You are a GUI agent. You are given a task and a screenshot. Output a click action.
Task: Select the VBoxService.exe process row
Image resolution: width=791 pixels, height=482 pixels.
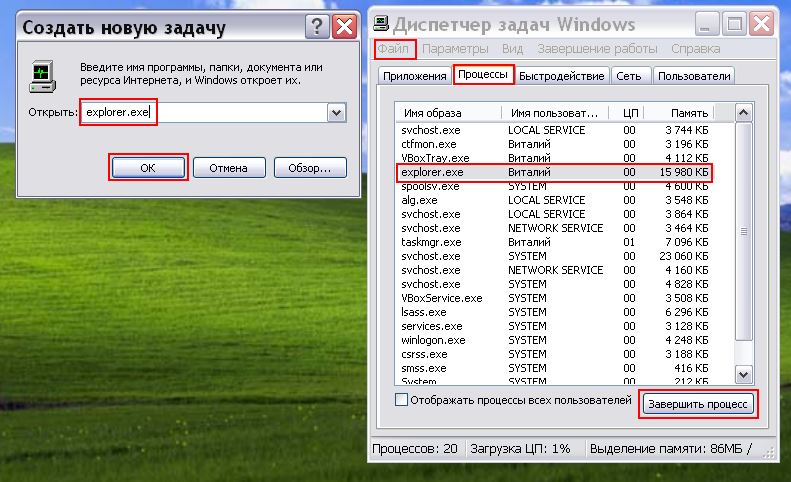pos(554,298)
